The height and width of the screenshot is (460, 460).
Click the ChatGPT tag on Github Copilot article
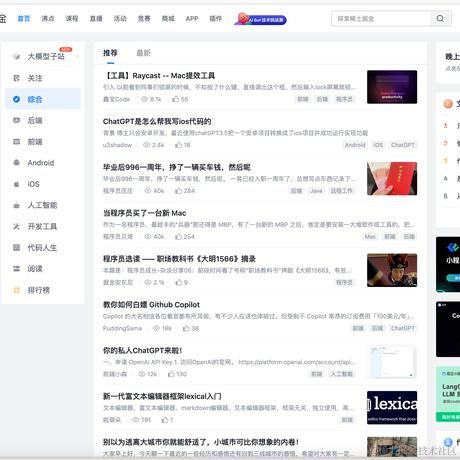[x=403, y=328]
